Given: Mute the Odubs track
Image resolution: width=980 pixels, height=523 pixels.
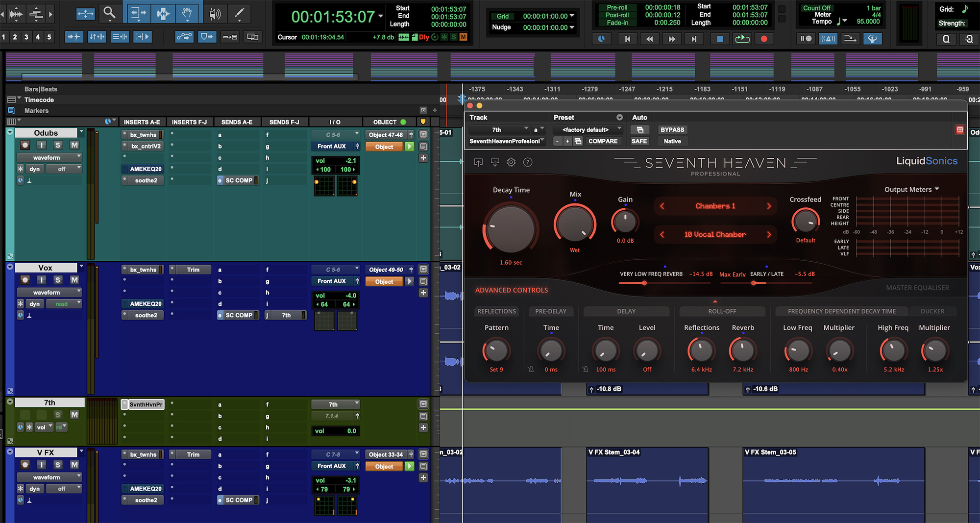Looking at the screenshot, I should point(74,145).
